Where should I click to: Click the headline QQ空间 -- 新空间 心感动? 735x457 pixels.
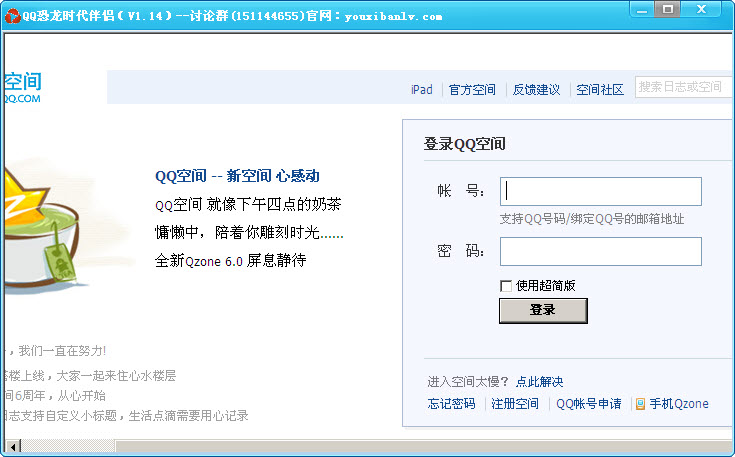(237, 176)
